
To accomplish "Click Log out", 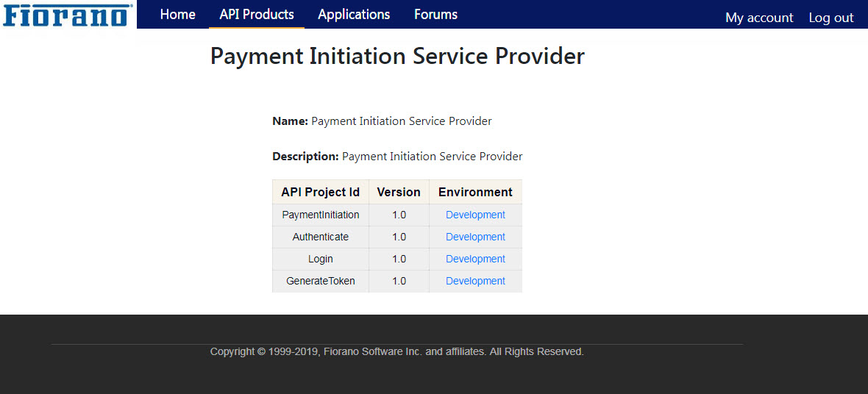I will [831, 18].
